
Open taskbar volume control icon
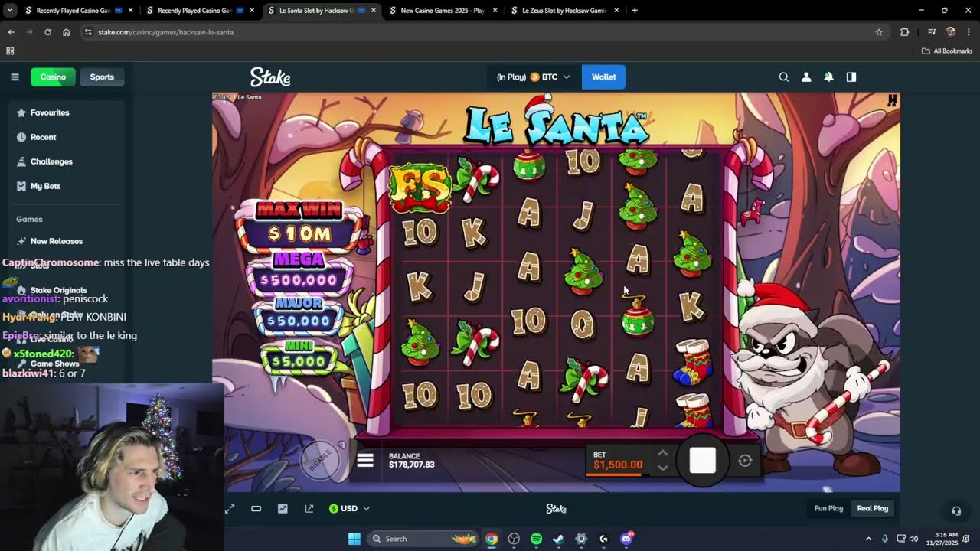click(x=913, y=539)
